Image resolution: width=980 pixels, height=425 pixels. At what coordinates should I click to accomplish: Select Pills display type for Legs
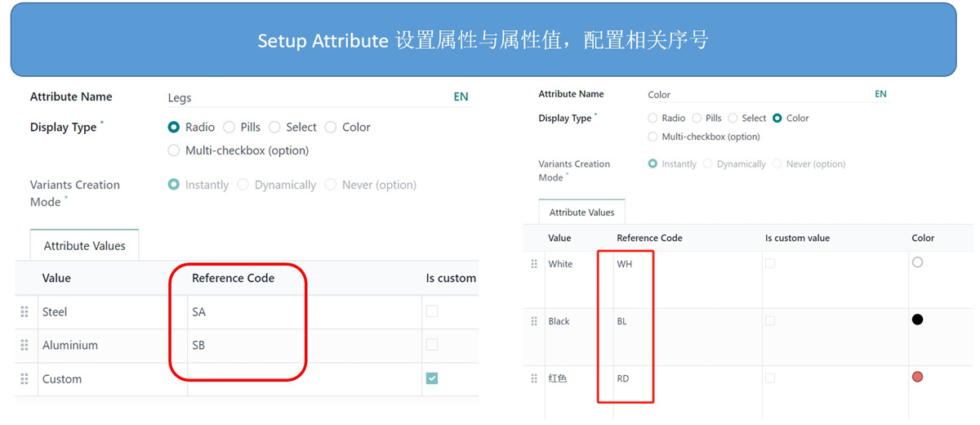(x=229, y=127)
